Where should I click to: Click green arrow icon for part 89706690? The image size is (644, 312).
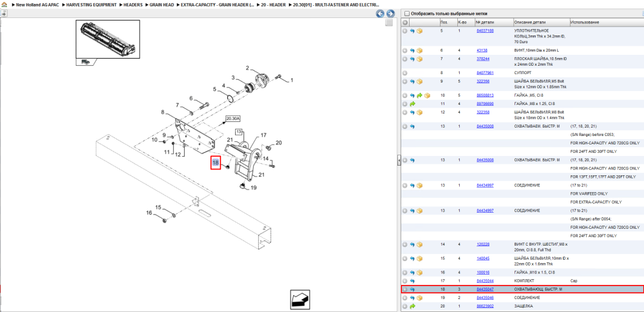tap(412, 104)
